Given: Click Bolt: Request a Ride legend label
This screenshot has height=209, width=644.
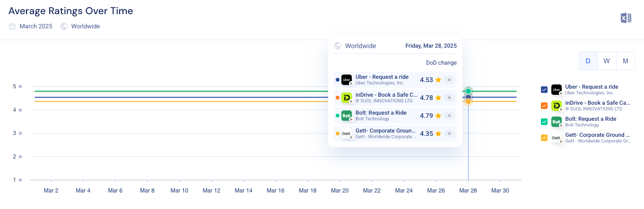Looking at the screenshot, I should pyautogui.click(x=591, y=119).
